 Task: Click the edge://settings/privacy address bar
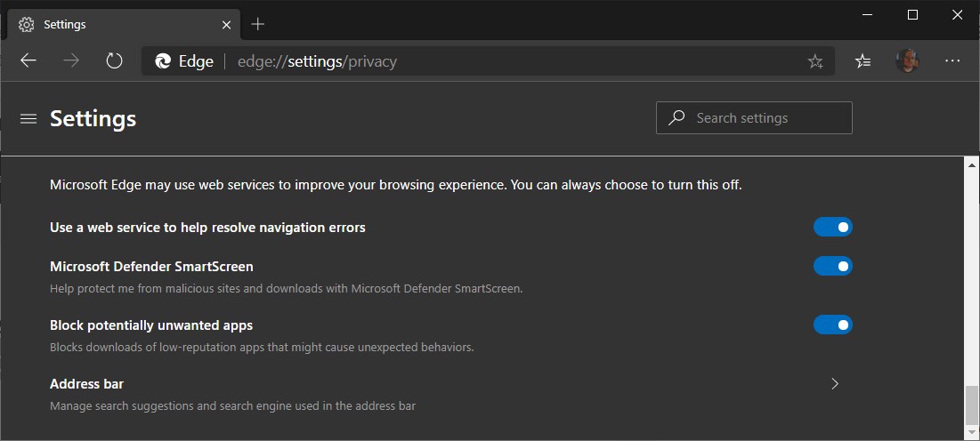[488, 61]
